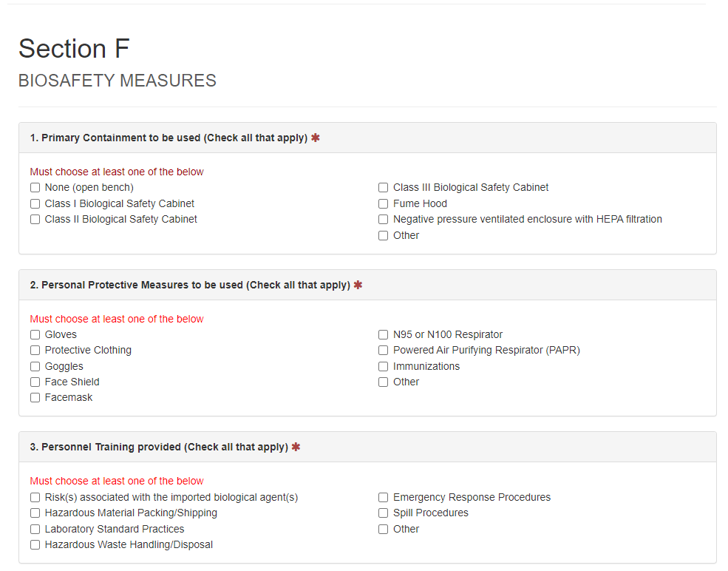
Task: Enable the Goggles checkbox
Action: click(35, 367)
